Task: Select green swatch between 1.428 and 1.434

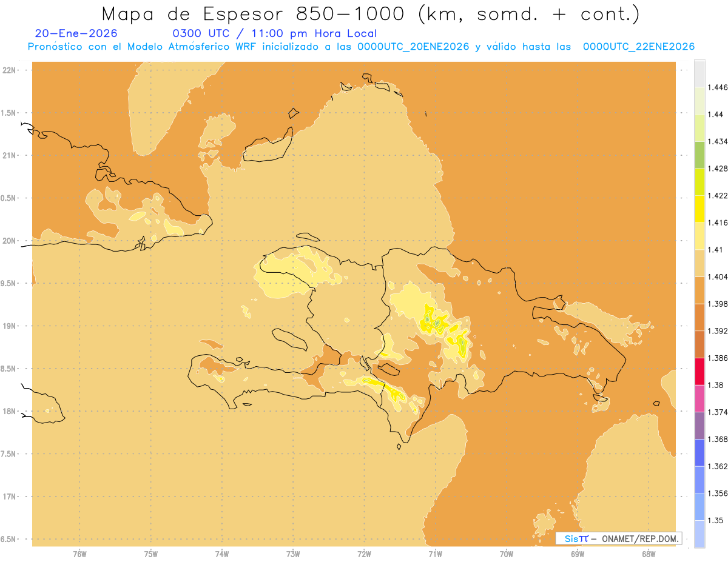Action: click(699, 155)
